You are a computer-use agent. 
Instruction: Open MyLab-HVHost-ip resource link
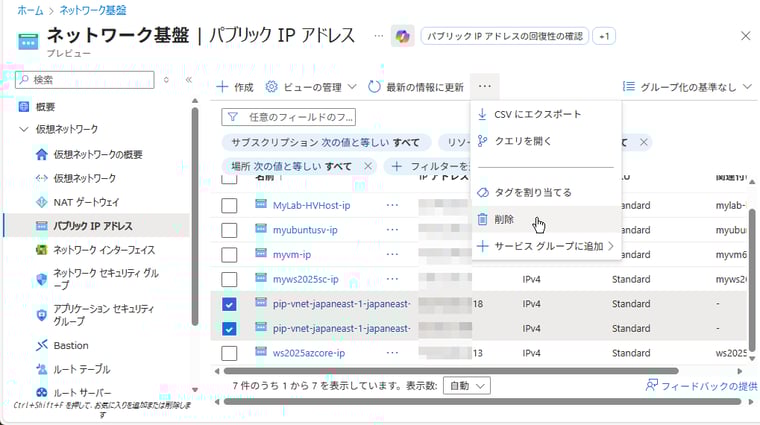(312, 205)
